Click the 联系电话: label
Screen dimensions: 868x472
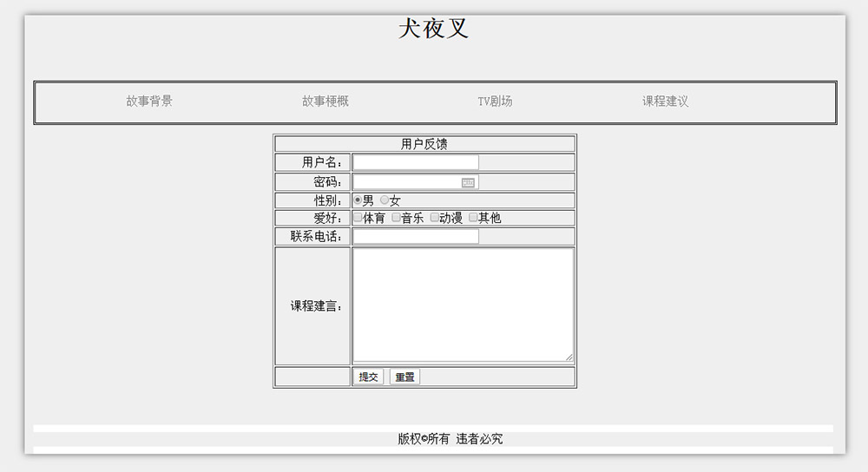pos(317,236)
